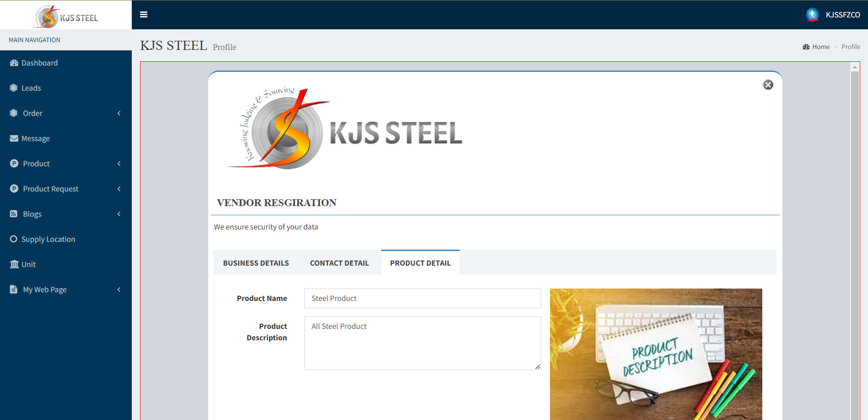Screen dimensions: 868x420
Task: Open Message from the sidebar
Action: click(x=66, y=138)
